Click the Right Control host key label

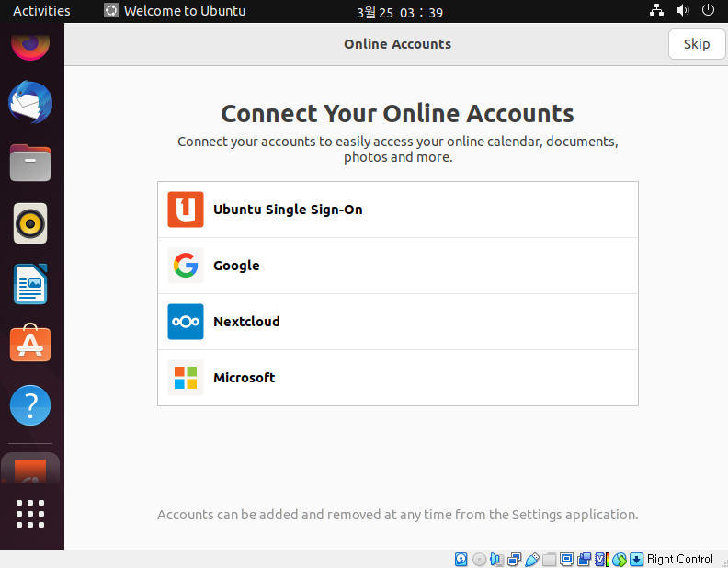(x=679, y=559)
